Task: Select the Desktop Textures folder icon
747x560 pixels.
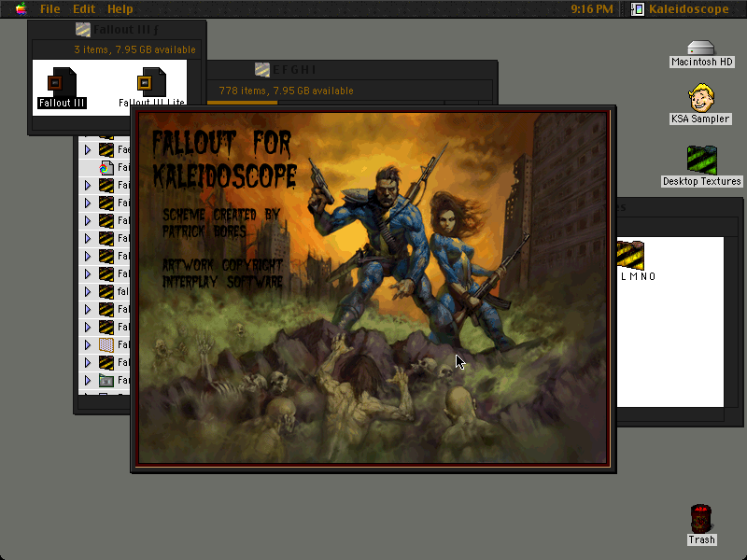Action: (x=702, y=160)
